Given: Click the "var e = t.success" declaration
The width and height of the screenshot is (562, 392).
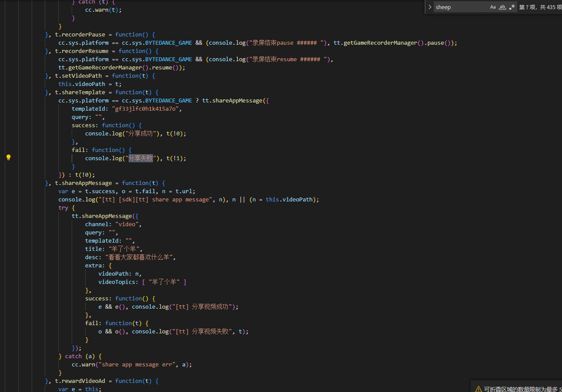Looking at the screenshot, I should click(x=86, y=191).
